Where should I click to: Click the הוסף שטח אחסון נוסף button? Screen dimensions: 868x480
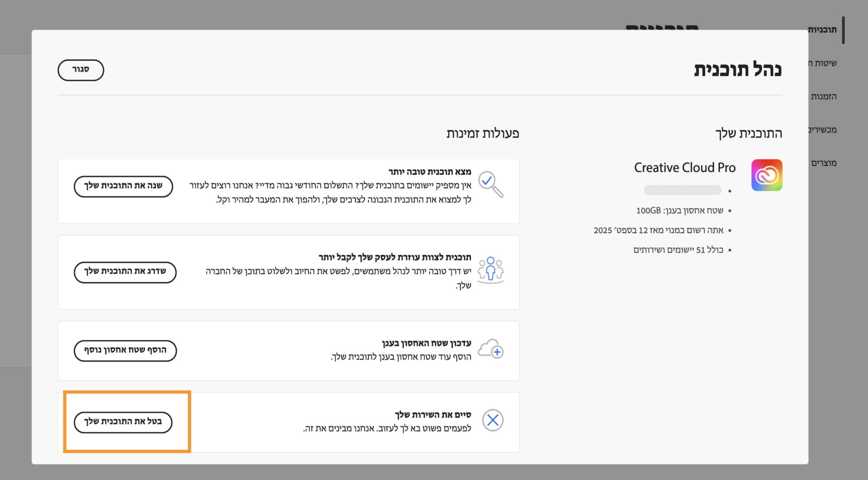(125, 350)
